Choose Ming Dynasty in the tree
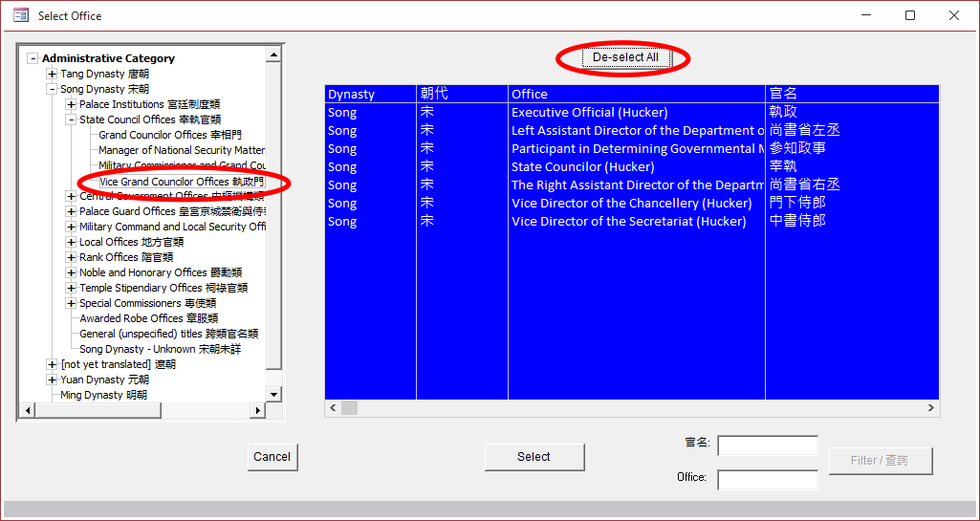The height and width of the screenshot is (521, 980). pos(103,395)
